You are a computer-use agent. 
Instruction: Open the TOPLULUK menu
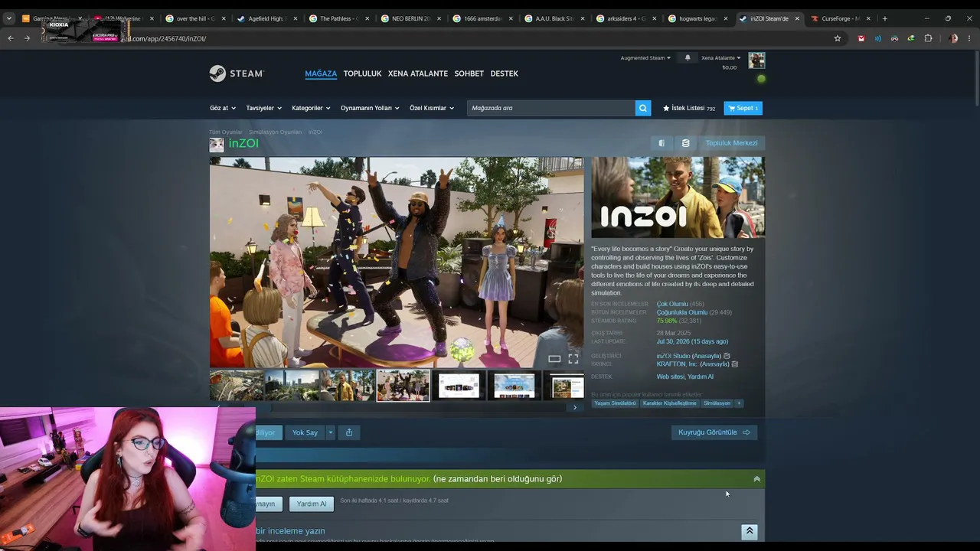pos(362,73)
